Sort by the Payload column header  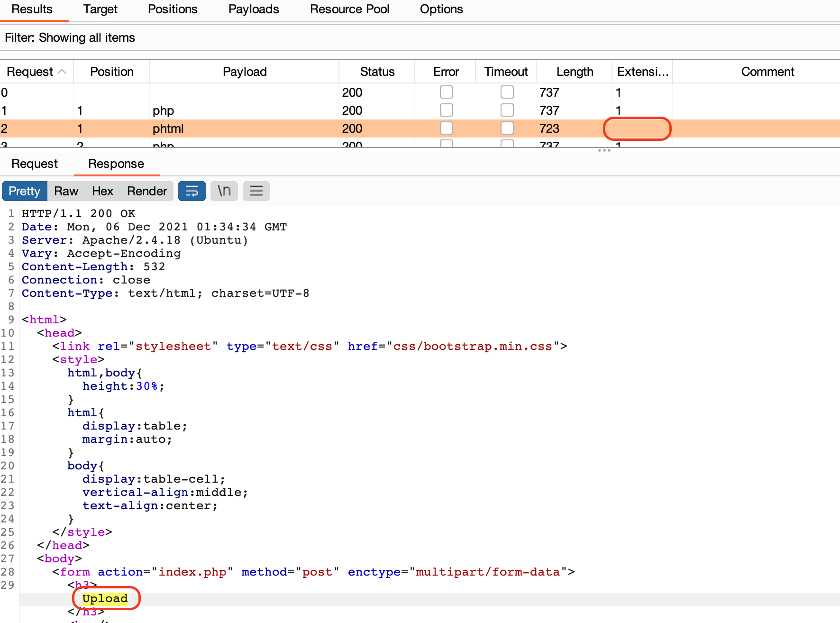point(245,72)
